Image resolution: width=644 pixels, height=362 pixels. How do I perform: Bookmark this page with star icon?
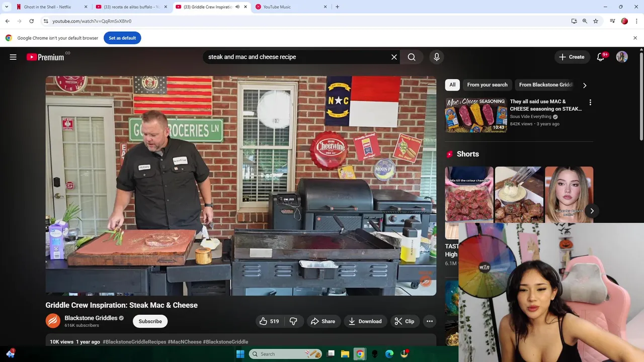596,21
